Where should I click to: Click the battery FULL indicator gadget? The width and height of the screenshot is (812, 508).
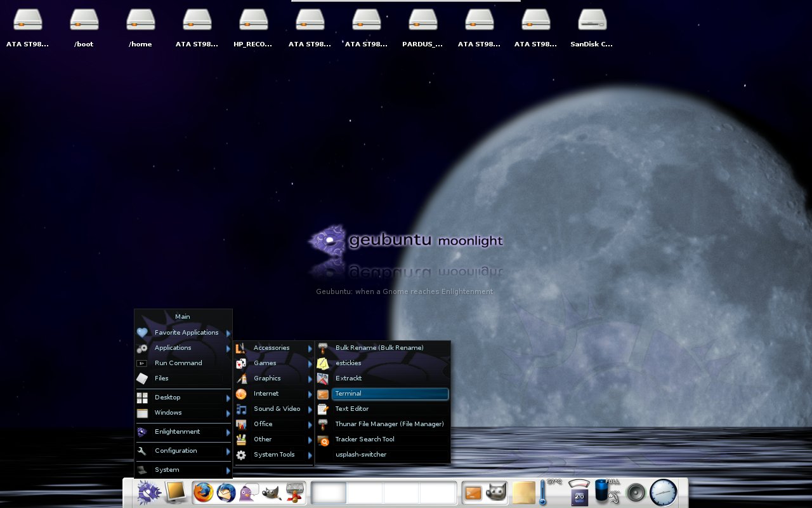click(606, 492)
